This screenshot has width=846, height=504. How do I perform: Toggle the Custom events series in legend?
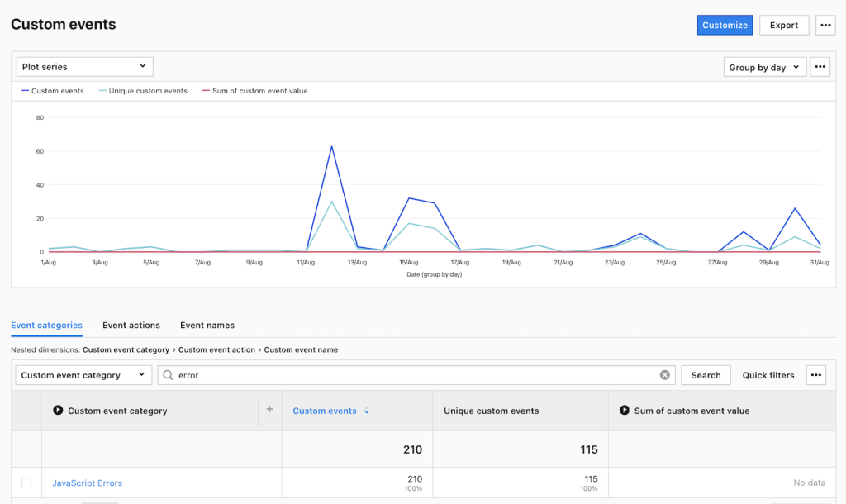point(53,91)
